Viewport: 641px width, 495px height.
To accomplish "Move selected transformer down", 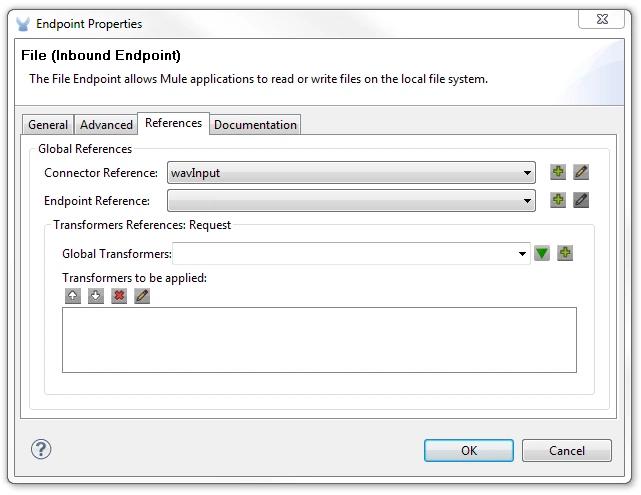I will 96,296.
